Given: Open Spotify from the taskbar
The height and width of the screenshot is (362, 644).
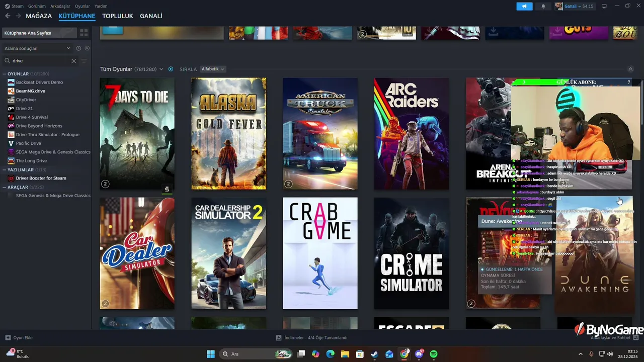Looking at the screenshot, I should (434, 354).
